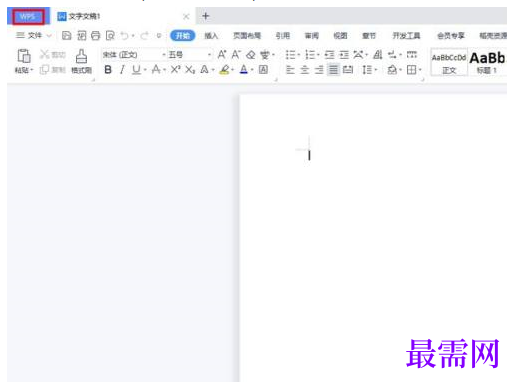Image resolution: width=518 pixels, height=385 pixels.
Task: Click the Tab stops icon
Action: click(412, 54)
